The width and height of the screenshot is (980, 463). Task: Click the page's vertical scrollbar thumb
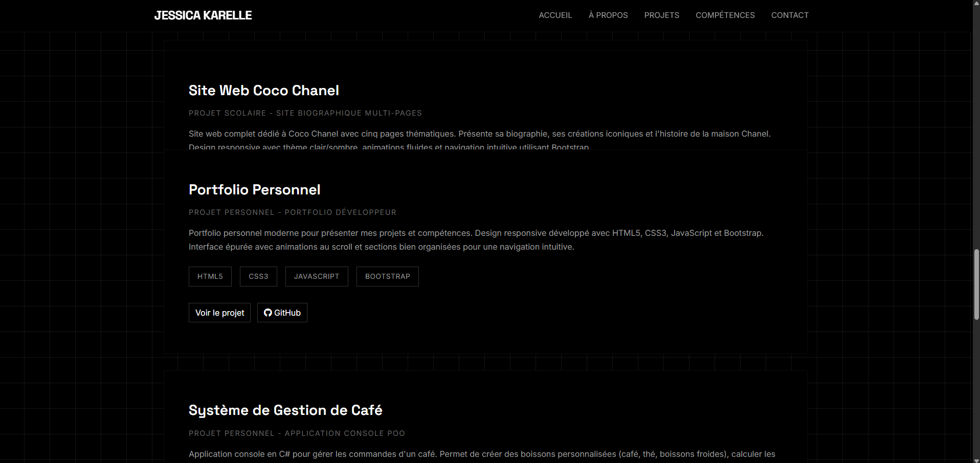point(976,284)
